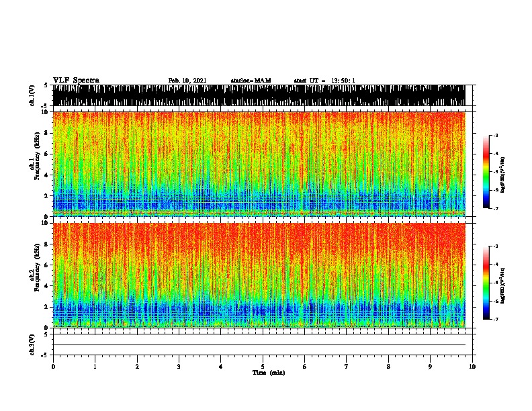Click time axis tick label "4"

(220, 367)
